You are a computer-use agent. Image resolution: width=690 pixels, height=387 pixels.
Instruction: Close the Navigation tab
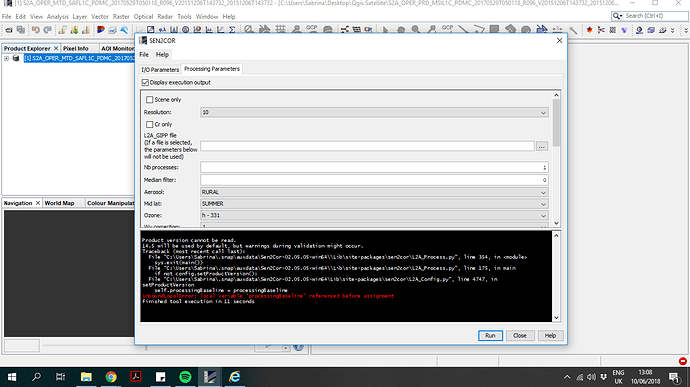(x=38, y=203)
